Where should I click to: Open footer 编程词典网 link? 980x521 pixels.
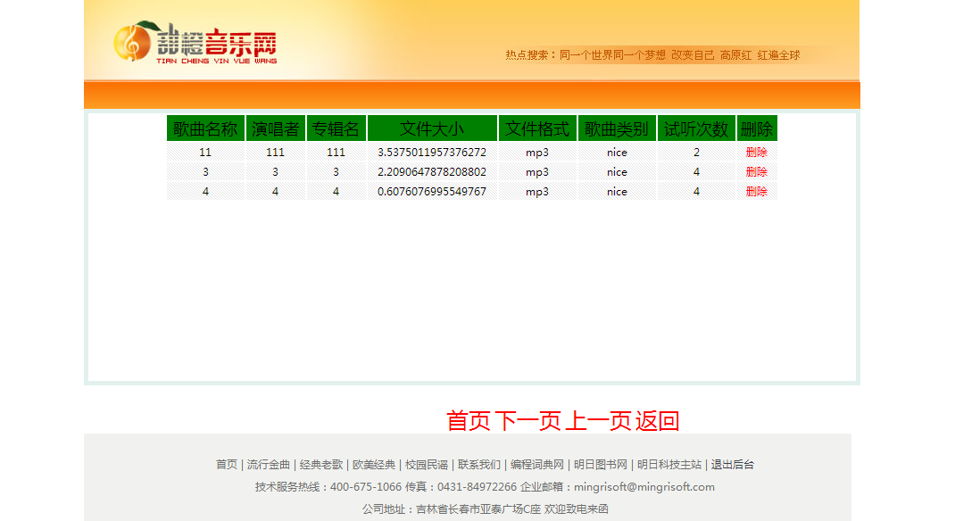click(537, 464)
